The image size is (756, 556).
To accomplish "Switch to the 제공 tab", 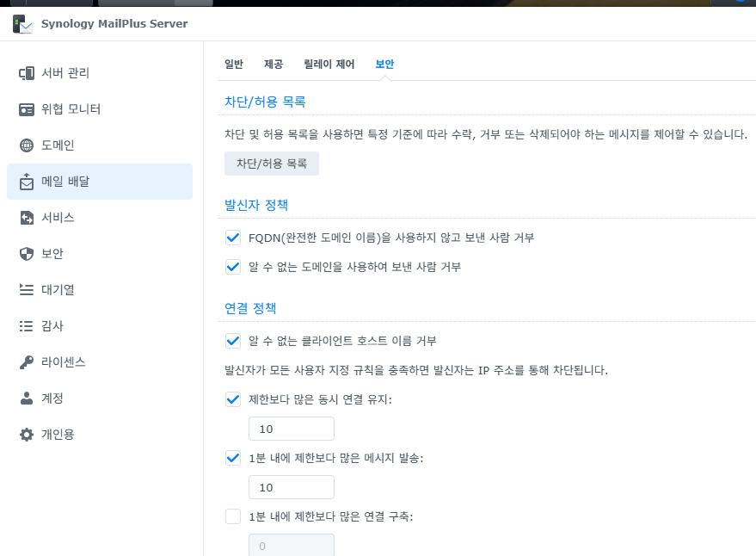I will 274,65.
